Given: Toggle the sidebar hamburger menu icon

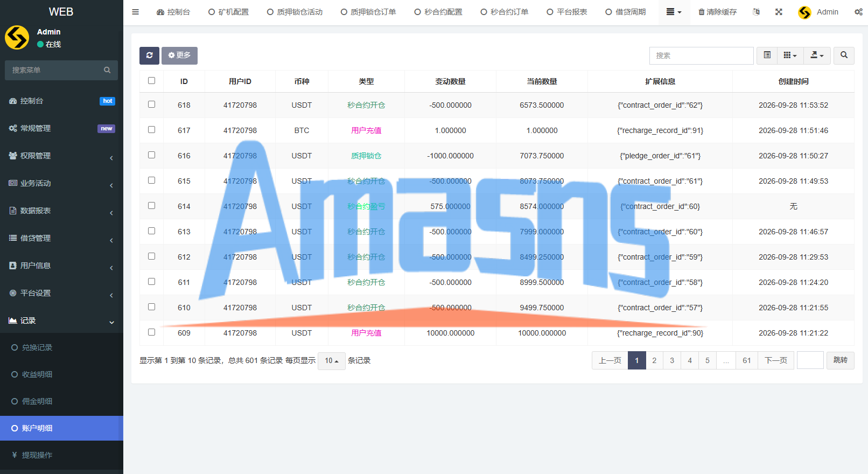Looking at the screenshot, I should pos(135,12).
